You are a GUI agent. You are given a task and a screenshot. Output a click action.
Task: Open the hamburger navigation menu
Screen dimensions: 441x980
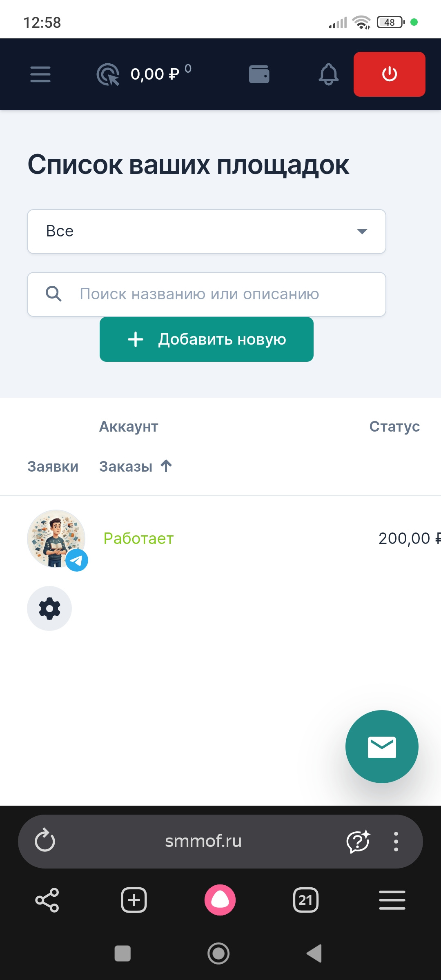40,74
